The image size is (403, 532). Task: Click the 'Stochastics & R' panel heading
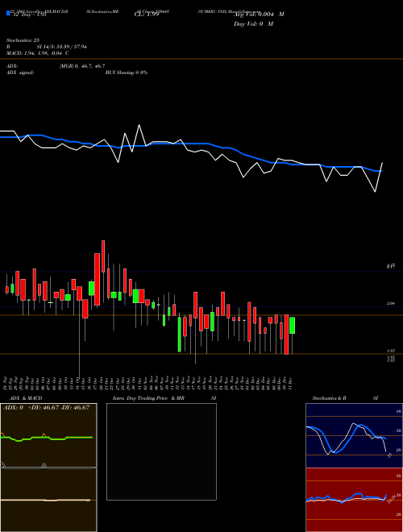[329, 398]
